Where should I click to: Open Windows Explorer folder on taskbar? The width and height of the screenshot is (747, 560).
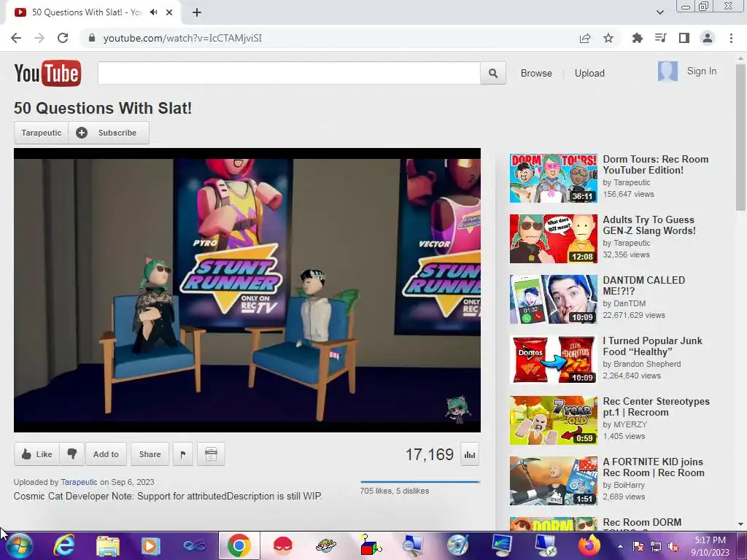(x=108, y=545)
